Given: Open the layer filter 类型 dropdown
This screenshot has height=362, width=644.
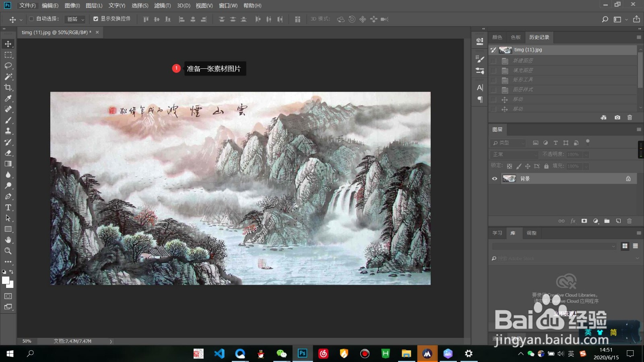Looking at the screenshot, I should click(x=508, y=143).
